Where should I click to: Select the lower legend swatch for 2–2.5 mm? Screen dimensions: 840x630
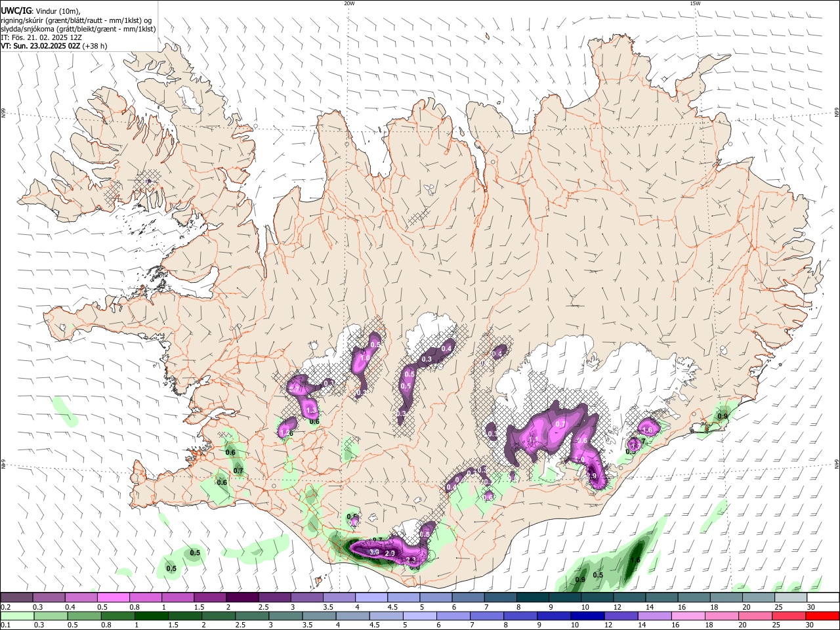[x=219, y=616]
